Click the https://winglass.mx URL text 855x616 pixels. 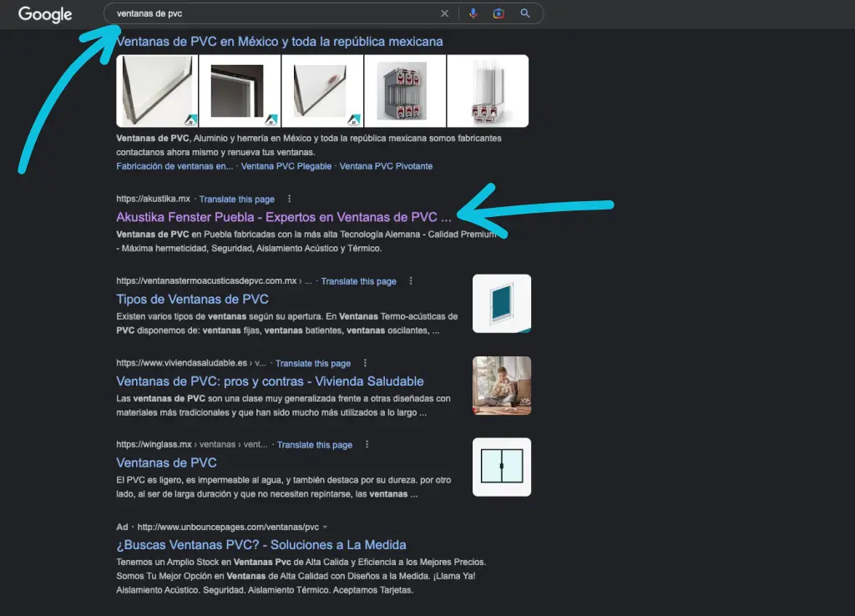click(x=154, y=445)
